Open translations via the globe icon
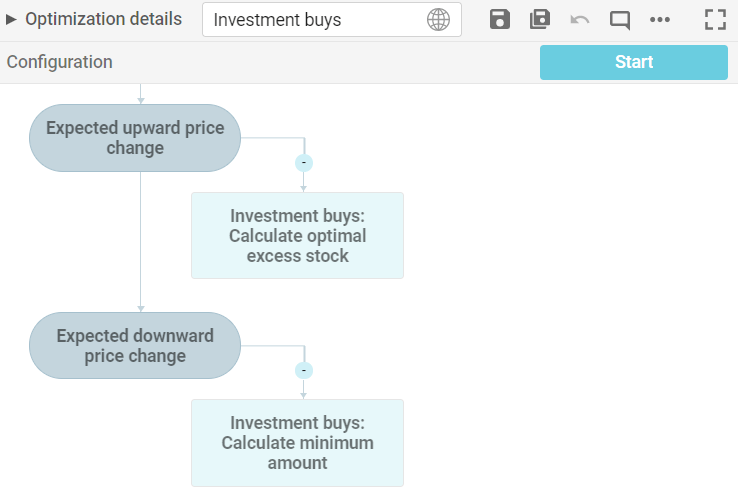 tap(438, 20)
